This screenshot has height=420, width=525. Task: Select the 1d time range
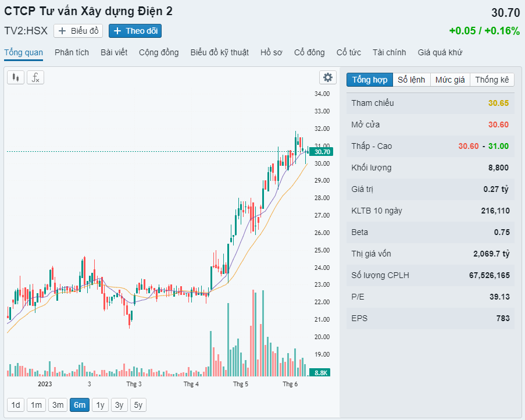(x=16, y=405)
